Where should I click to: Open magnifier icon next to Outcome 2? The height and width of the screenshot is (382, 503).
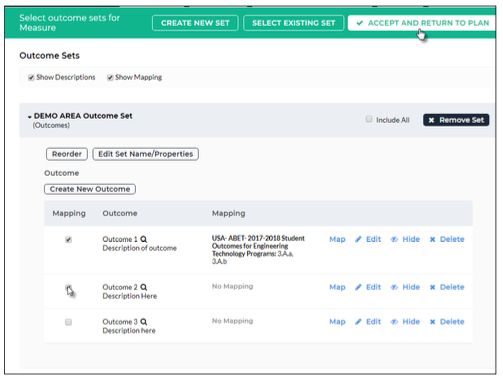[144, 287]
